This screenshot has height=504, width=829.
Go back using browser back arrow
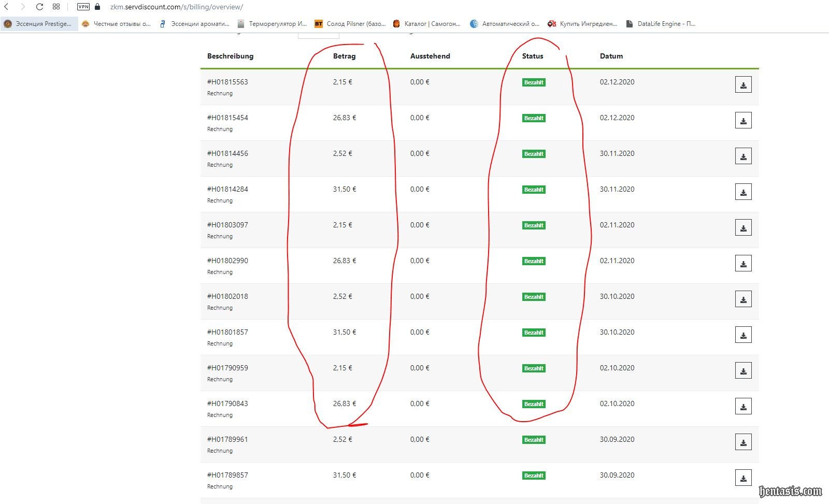7,7
